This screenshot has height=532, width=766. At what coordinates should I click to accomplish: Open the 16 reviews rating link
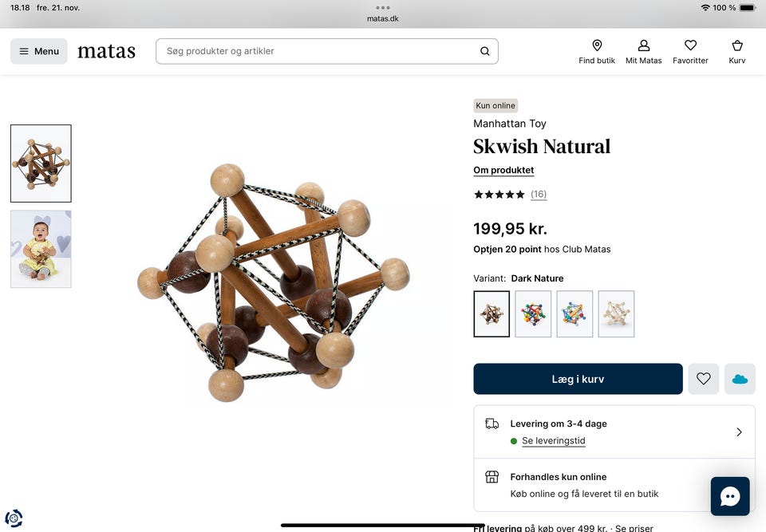(539, 195)
